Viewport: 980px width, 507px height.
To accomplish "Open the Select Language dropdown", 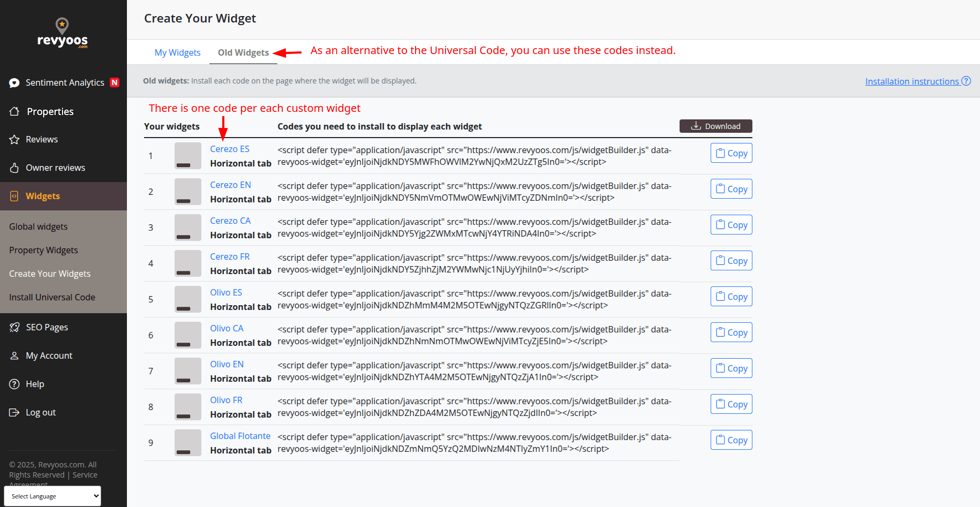I will pyautogui.click(x=52, y=496).
